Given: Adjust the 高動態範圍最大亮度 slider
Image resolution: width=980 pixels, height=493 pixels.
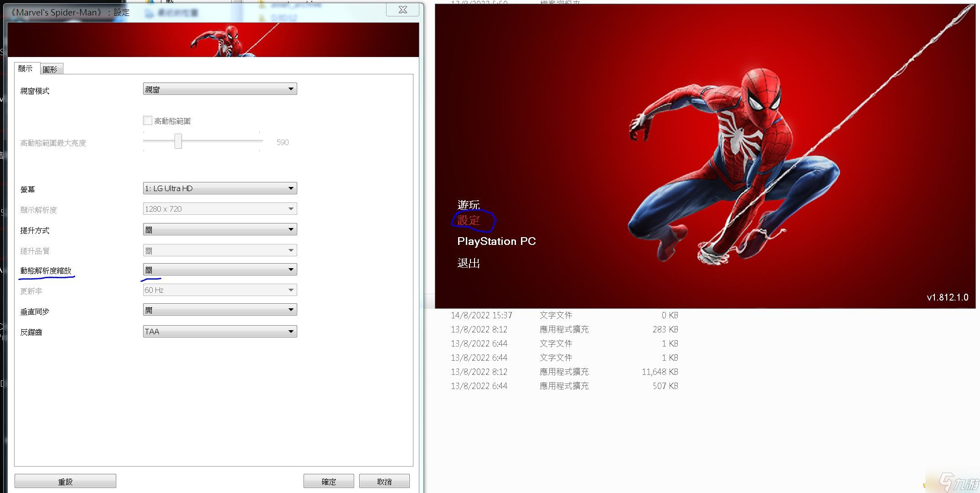Looking at the screenshot, I should 178,141.
